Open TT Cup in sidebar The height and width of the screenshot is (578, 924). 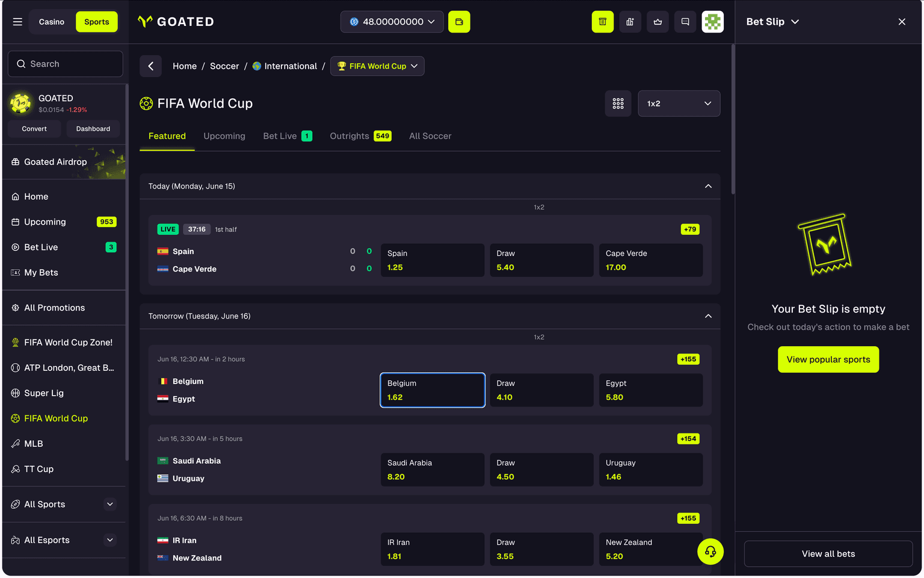tap(64, 469)
